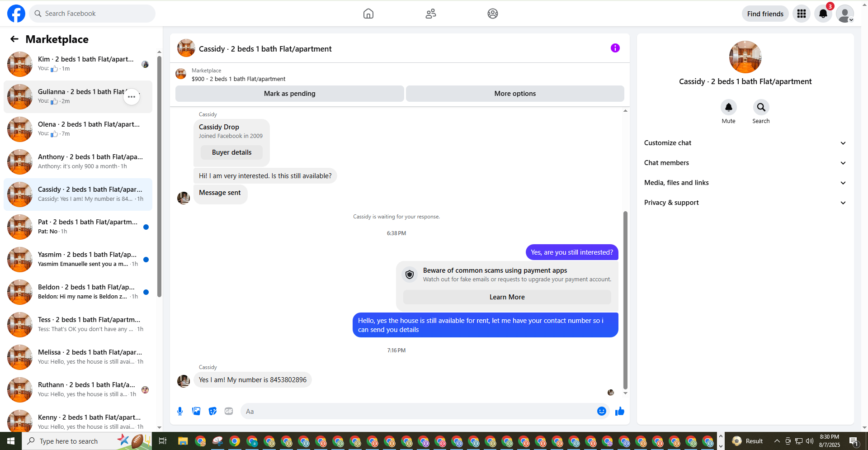Expand Privacy & support section
This screenshot has width=868, height=450.
click(x=745, y=203)
